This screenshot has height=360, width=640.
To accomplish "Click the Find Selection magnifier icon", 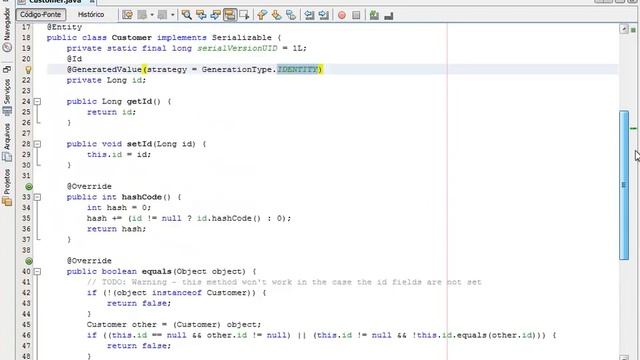I will tap(187, 15).
